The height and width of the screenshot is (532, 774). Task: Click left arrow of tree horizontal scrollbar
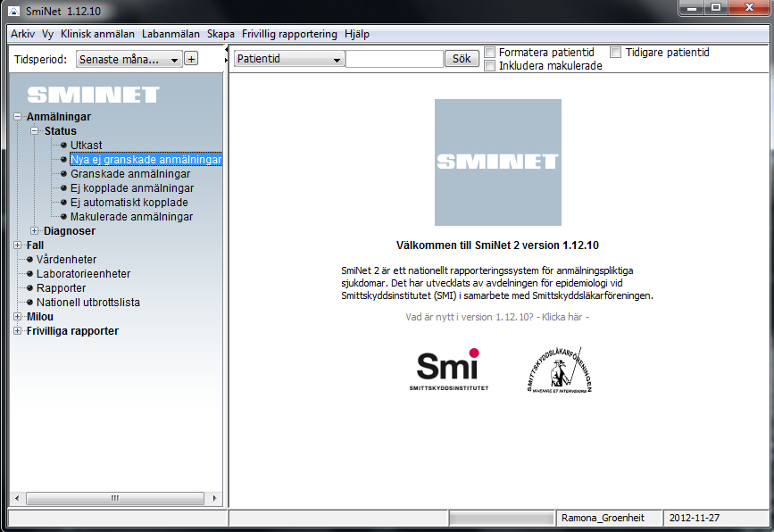[17, 498]
